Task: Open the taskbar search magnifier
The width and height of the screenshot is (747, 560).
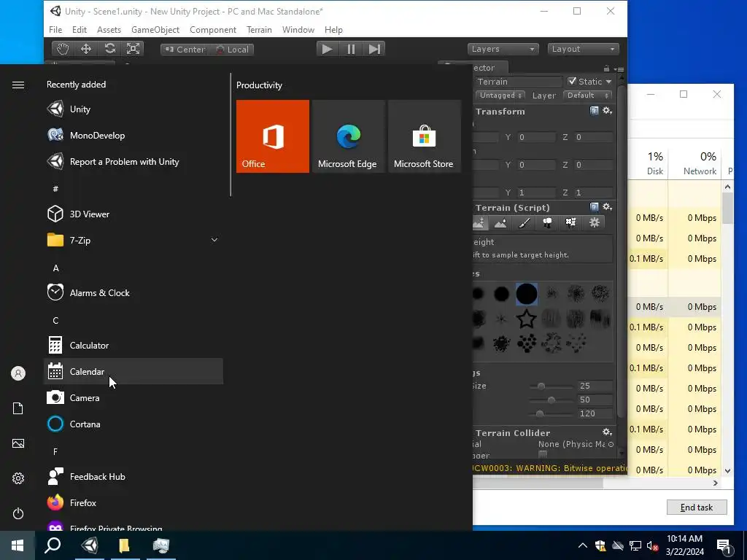Action: coord(53,545)
